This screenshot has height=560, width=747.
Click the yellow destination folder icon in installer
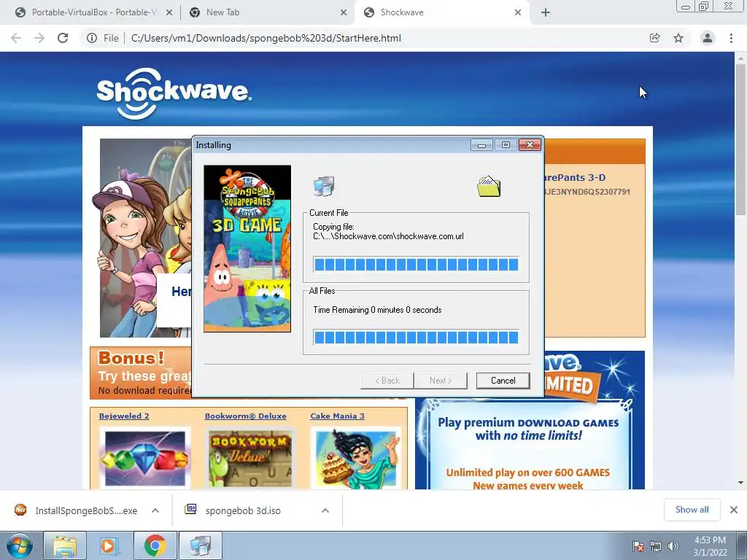pos(489,186)
